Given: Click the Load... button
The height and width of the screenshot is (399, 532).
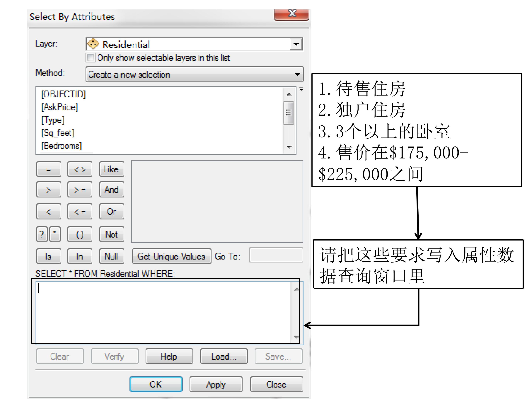Looking at the screenshot, I should tap(224, 356).
